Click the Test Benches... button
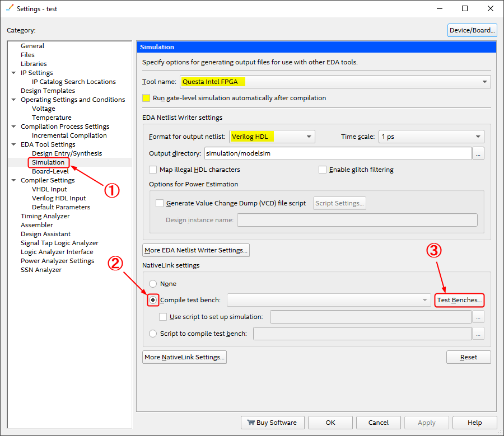This screenshot has width=504, height=436. click(459, 300)
